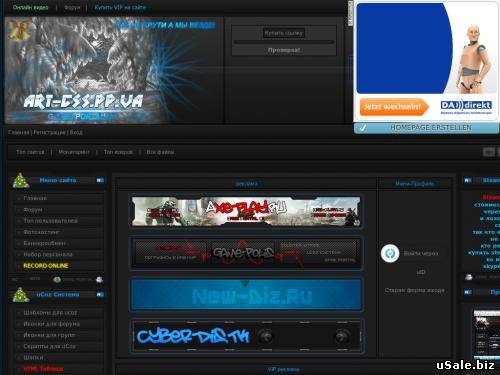Click the snowman icon in right column

tap(469, 277)
